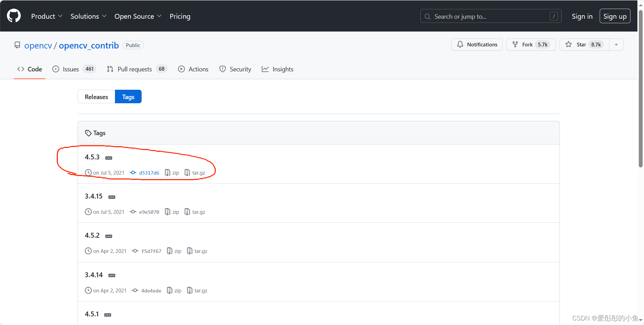Switch to the Issues tab

(74, 69)
